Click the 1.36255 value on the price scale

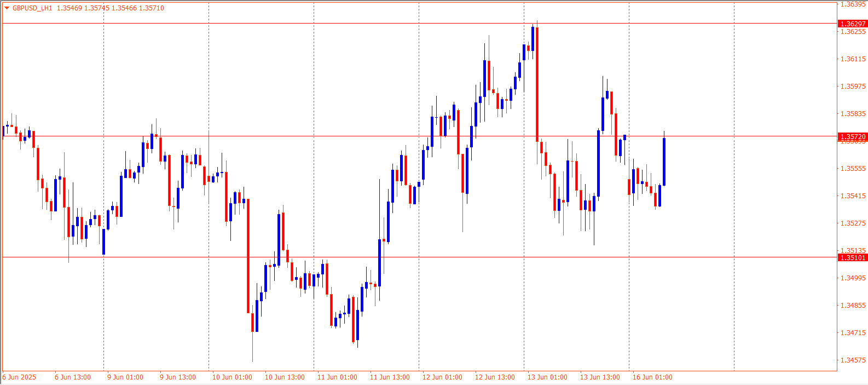click(x=853, y=32)
